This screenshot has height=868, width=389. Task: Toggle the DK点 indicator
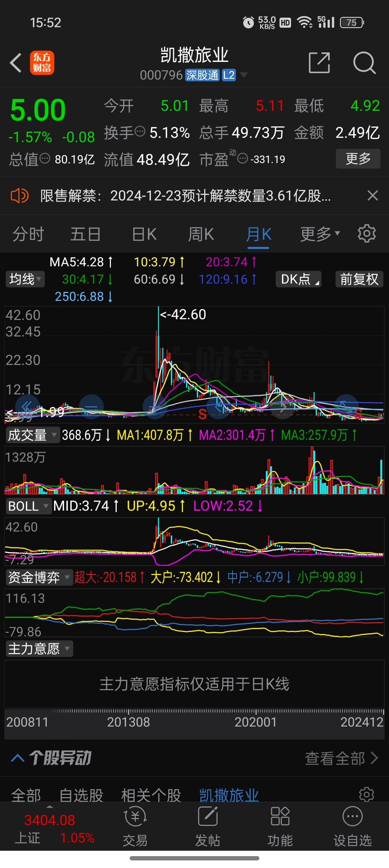[299, 279]
